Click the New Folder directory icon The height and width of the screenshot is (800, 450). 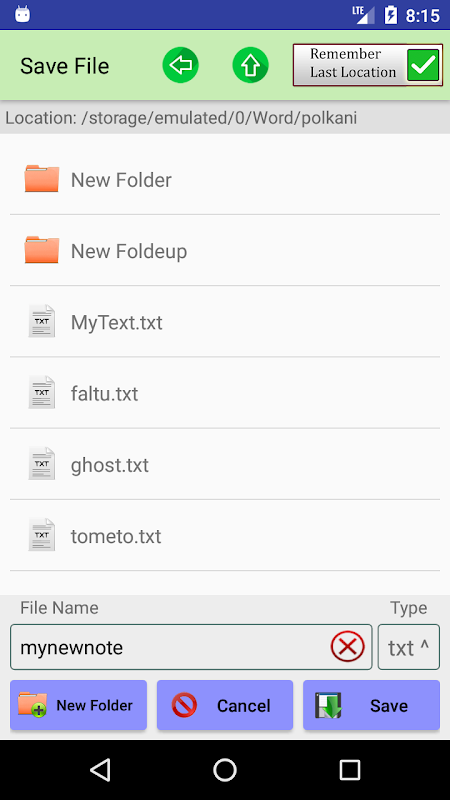click(42, 179)
